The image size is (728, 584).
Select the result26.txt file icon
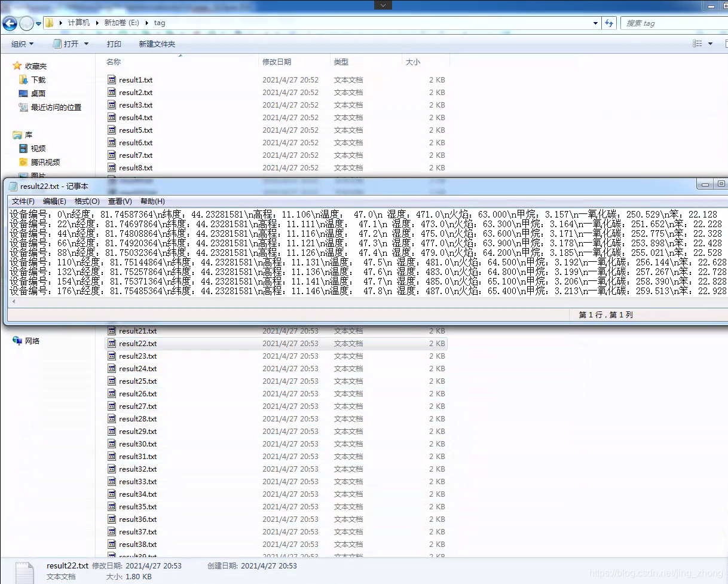click(x=112, y=393)
